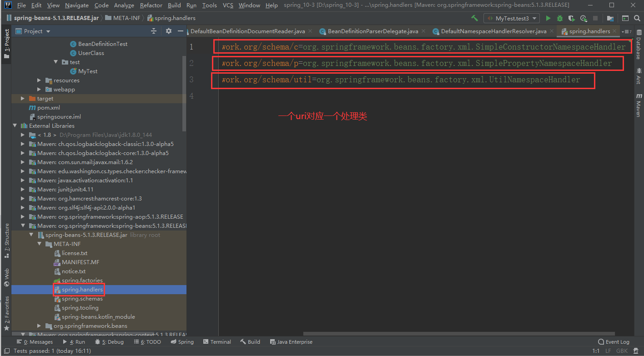The height and width of the screenshot is (356, 644).
Task: Open the TODO tool window
Action: coord(147,342)
